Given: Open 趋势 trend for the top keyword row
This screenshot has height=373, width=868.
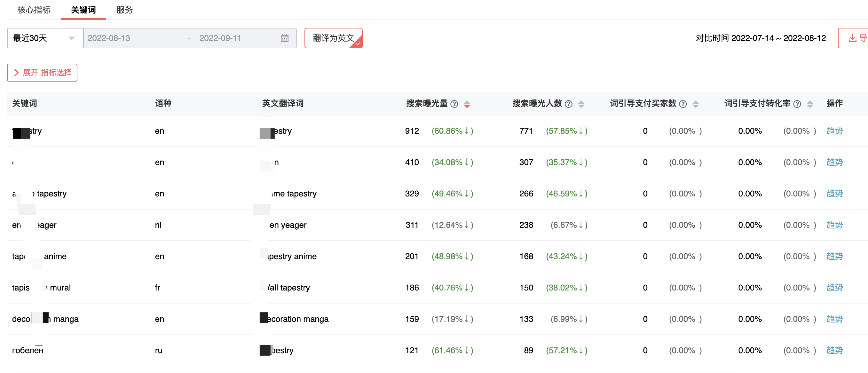Looking at the screenshot, I should coord(834,131).
